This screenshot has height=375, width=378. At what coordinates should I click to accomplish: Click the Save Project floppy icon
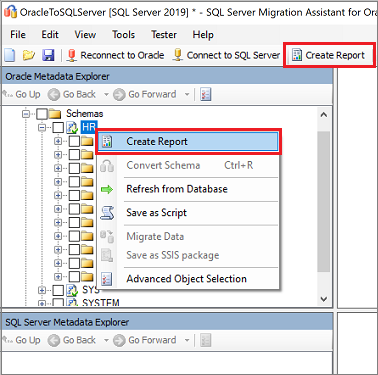click(48, 55)
